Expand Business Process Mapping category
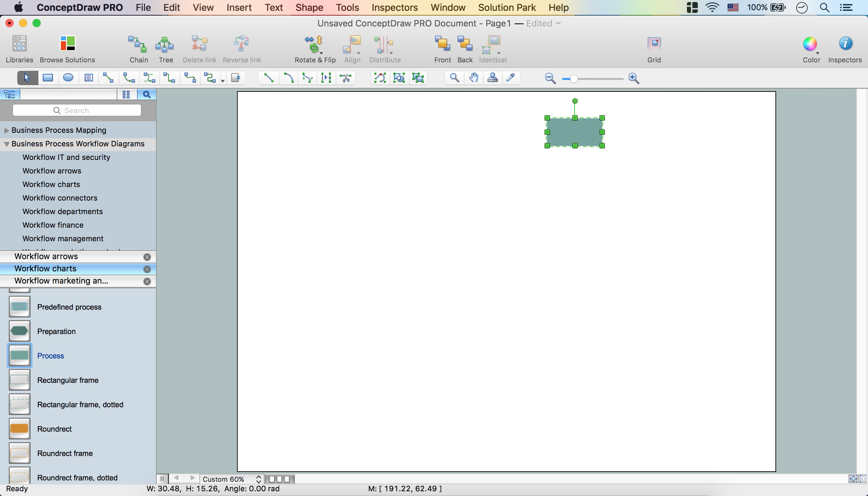 click(x=6, y=130)
